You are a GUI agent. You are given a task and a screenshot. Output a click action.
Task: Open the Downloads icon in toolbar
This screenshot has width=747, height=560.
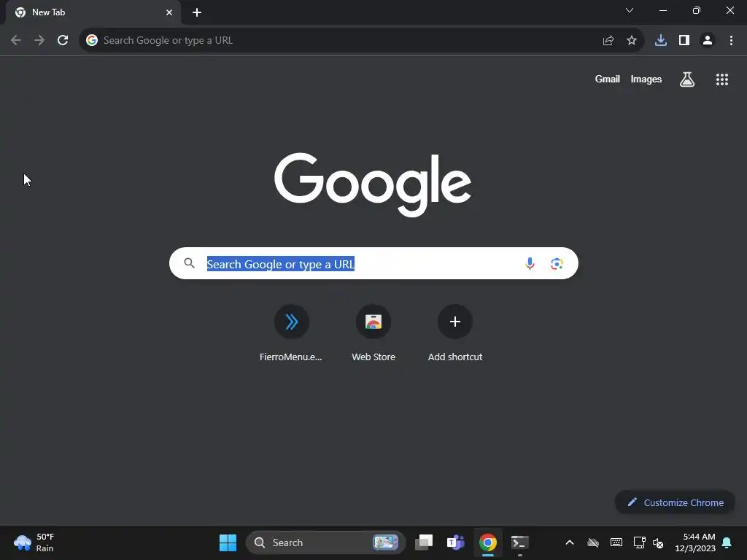pyautogui.click(x=660, y=41)
